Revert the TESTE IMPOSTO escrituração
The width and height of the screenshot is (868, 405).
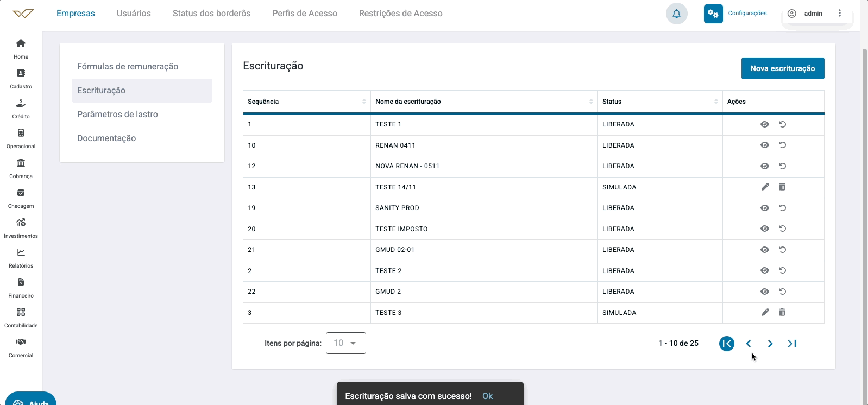[x=782, y=229]
